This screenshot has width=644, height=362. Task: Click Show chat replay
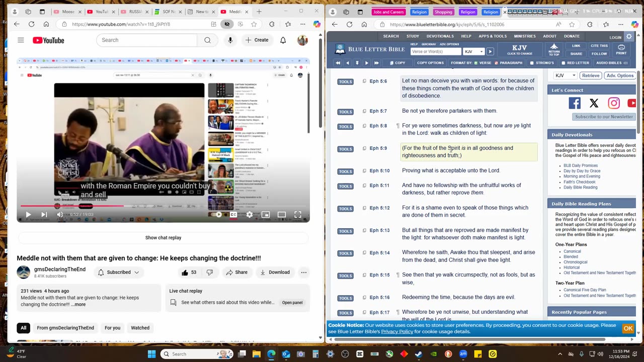[163, 238]
